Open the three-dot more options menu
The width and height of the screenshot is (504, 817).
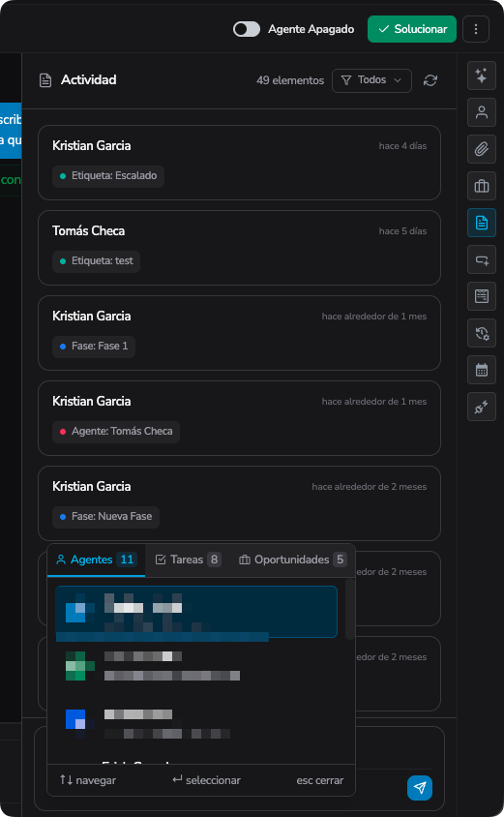(x=475, y=29)
